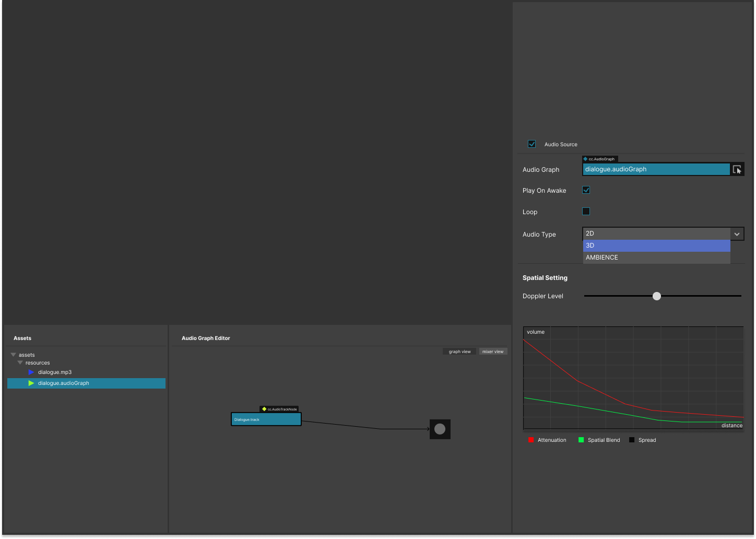Screen dimensions: 756x539
Task: Click the blue play icon beside dialogue.mp3
Action: (x=31, y=372)
